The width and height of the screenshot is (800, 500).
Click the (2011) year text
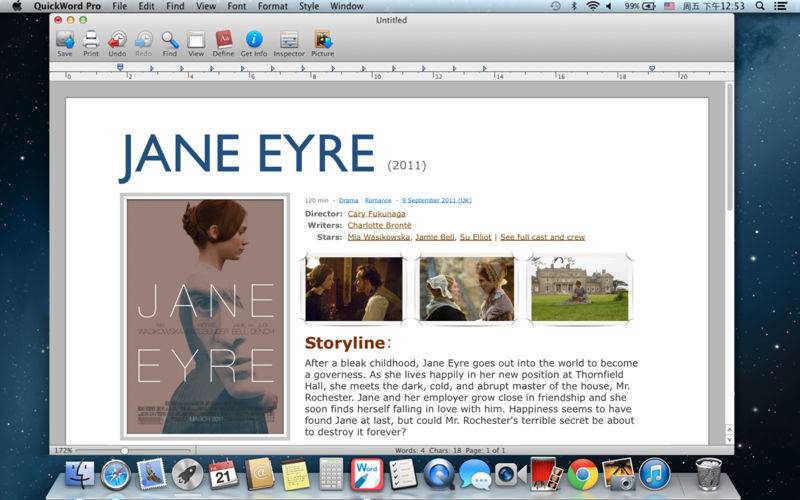(x=407, y=165)
